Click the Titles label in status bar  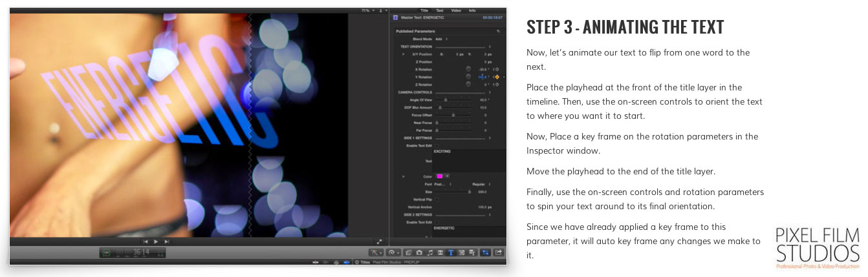click(365, 262)
